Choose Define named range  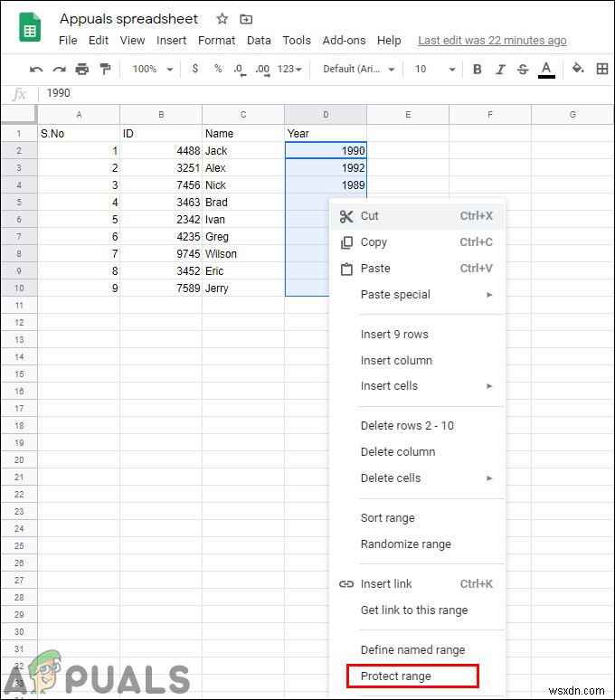click(417, 650)
